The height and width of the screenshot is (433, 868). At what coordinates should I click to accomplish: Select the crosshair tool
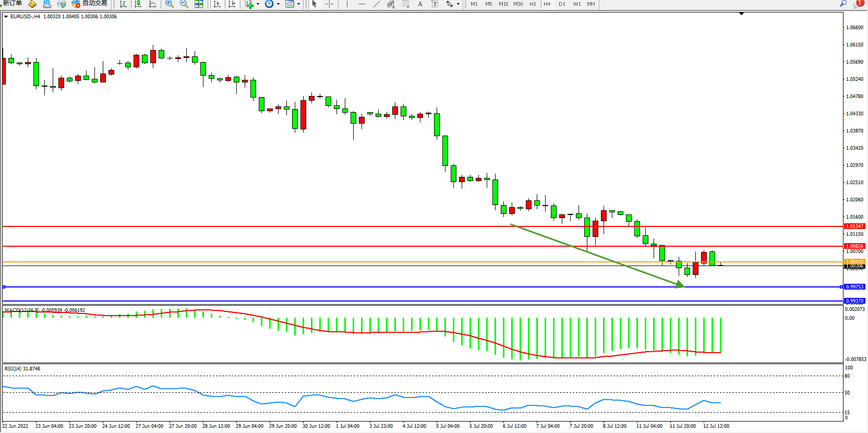pos(329,4)
